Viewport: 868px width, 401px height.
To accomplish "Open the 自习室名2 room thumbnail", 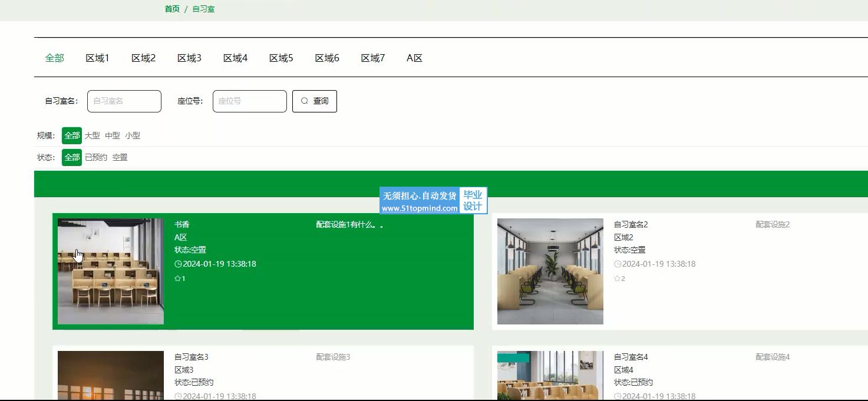I will [x=550, y=271].
